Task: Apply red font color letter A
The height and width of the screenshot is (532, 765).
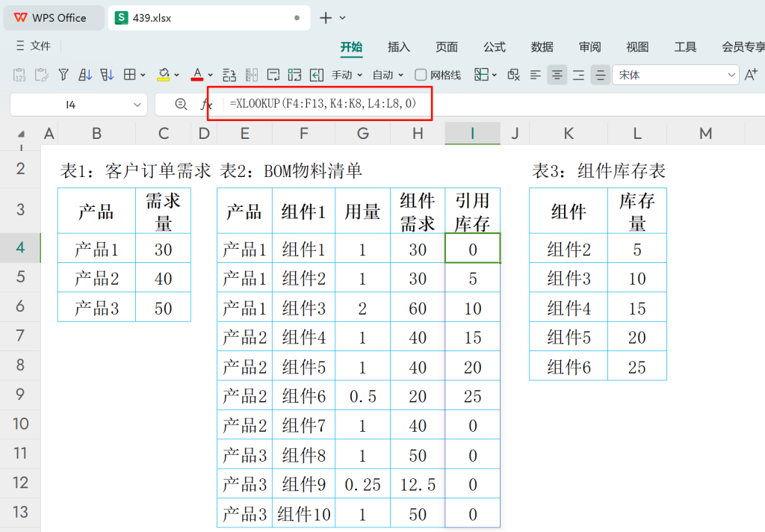Action: click(197, 75)
